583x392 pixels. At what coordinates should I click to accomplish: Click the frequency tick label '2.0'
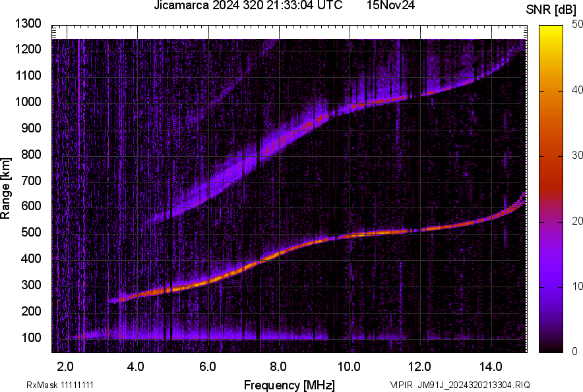(65, 367)
